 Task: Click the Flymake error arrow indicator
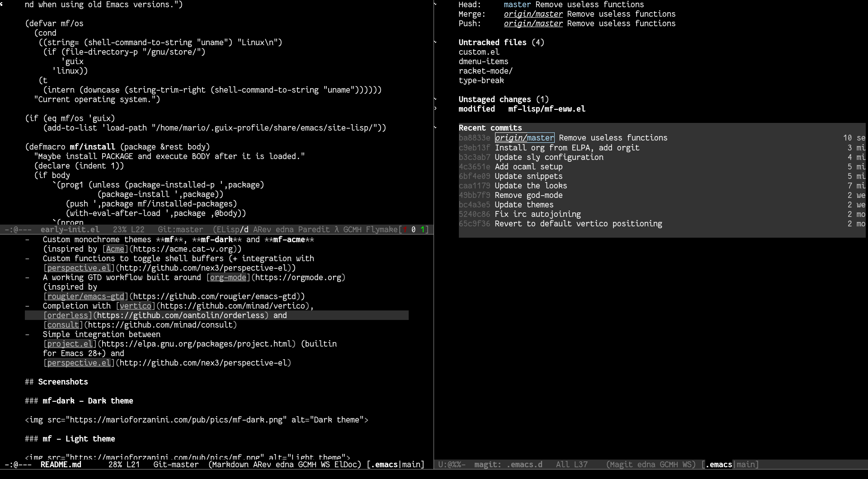pos(405,230)
